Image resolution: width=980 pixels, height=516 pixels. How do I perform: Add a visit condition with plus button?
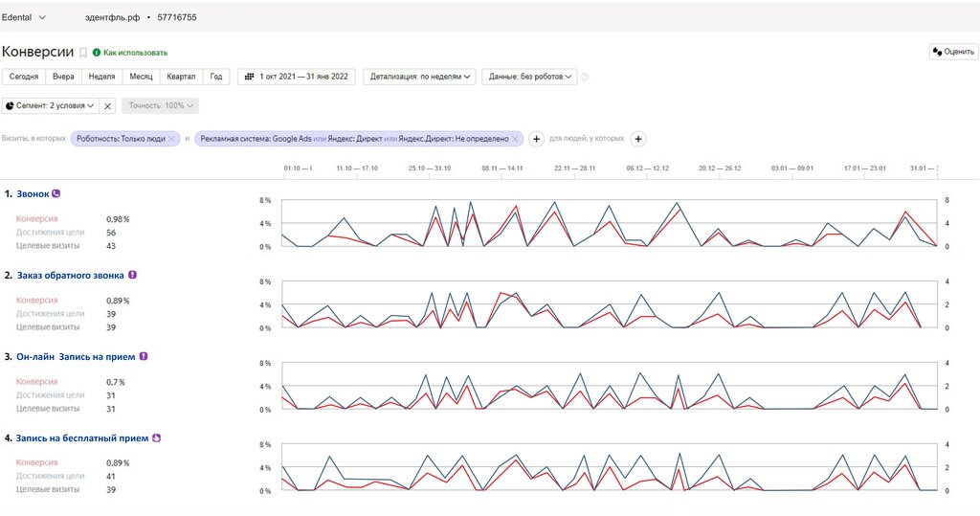pos(536,139)
